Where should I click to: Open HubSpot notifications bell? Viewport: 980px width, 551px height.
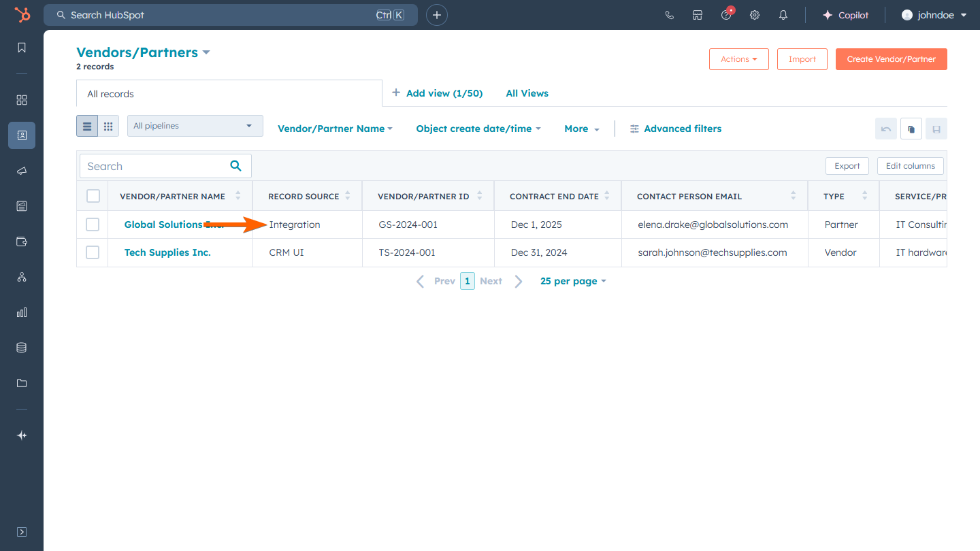coord(783,14)
